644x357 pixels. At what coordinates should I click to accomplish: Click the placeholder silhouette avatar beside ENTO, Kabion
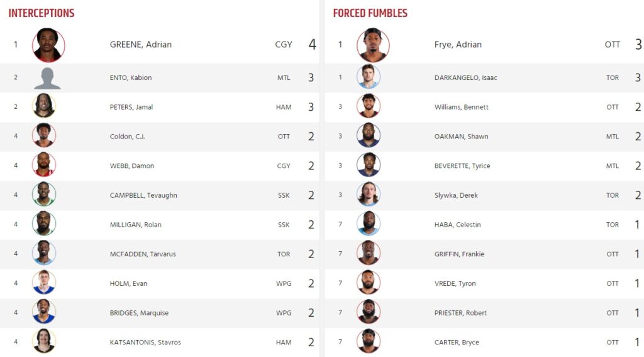click(x=47, y=77)
